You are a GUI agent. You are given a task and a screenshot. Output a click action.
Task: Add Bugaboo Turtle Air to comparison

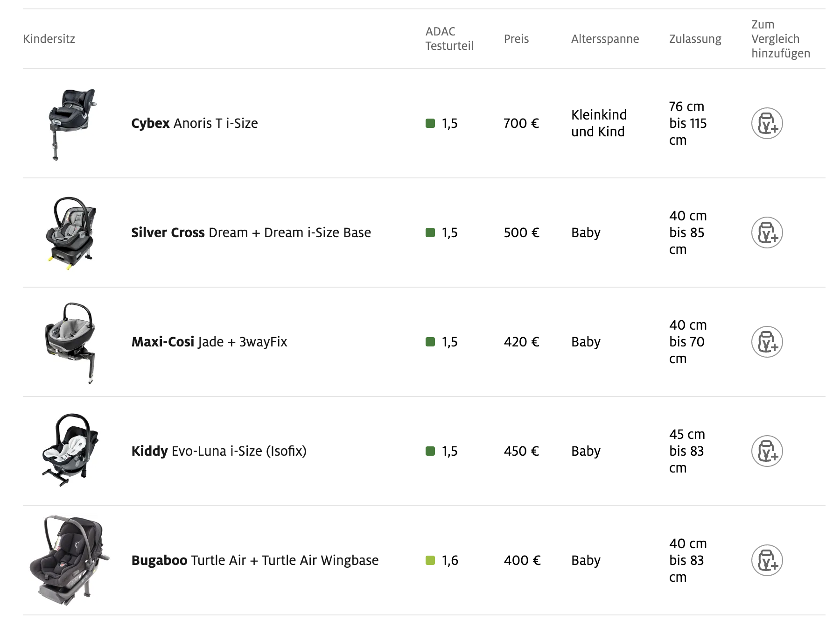(767, 560)
